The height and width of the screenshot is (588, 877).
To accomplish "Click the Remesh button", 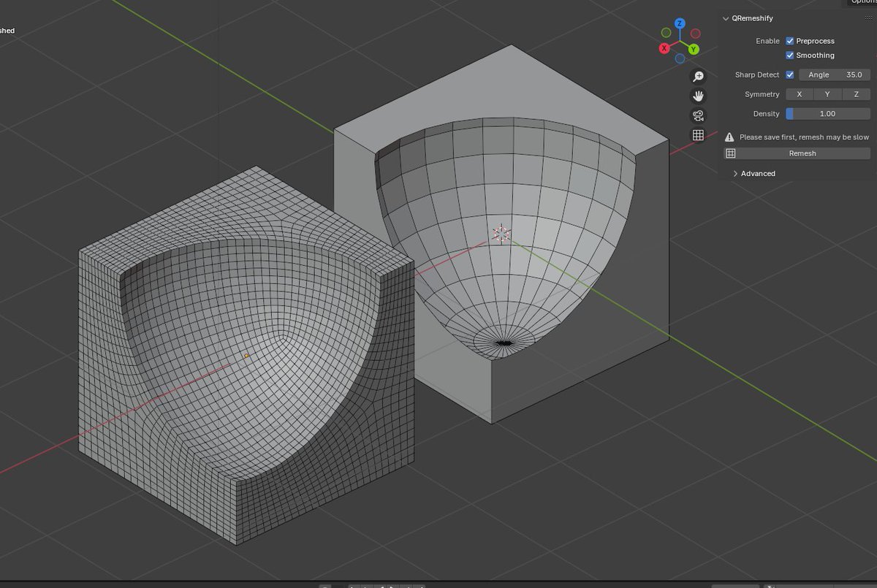I will pos(797,153).
